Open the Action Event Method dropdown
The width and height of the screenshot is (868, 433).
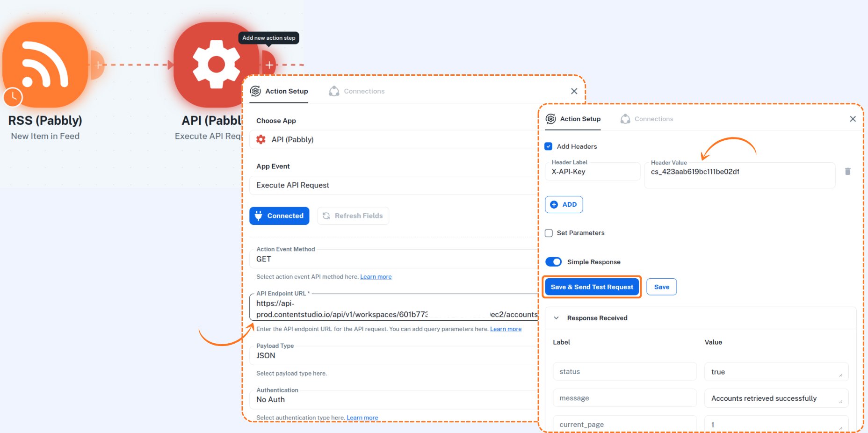pyautogui.click(x=393, y=259)
